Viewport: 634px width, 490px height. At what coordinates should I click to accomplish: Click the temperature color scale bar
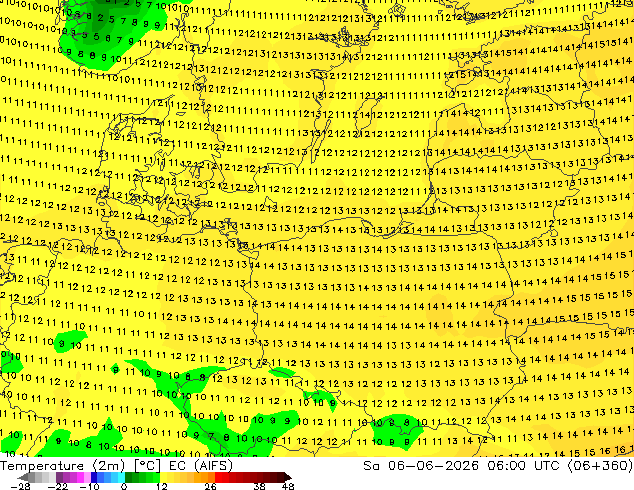154,477
